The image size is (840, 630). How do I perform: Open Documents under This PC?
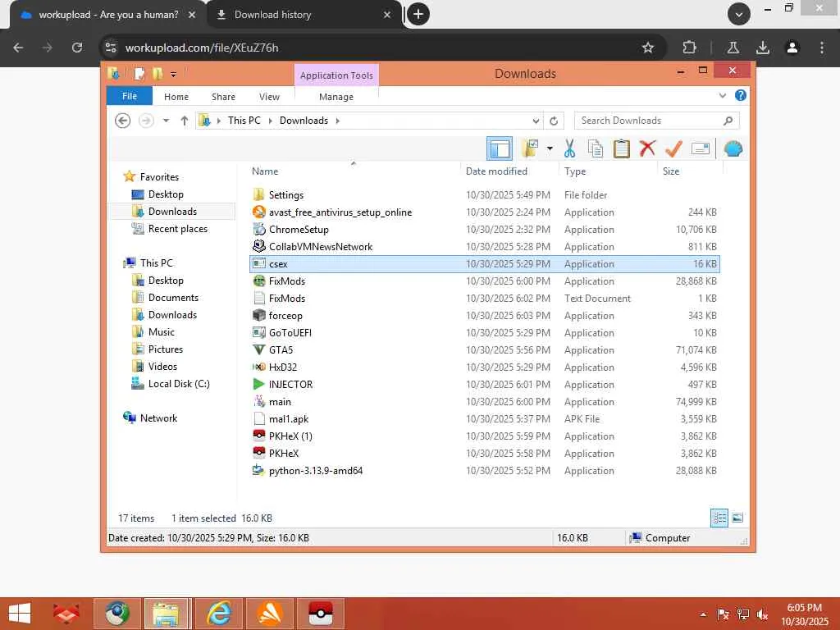pos(173,297)
